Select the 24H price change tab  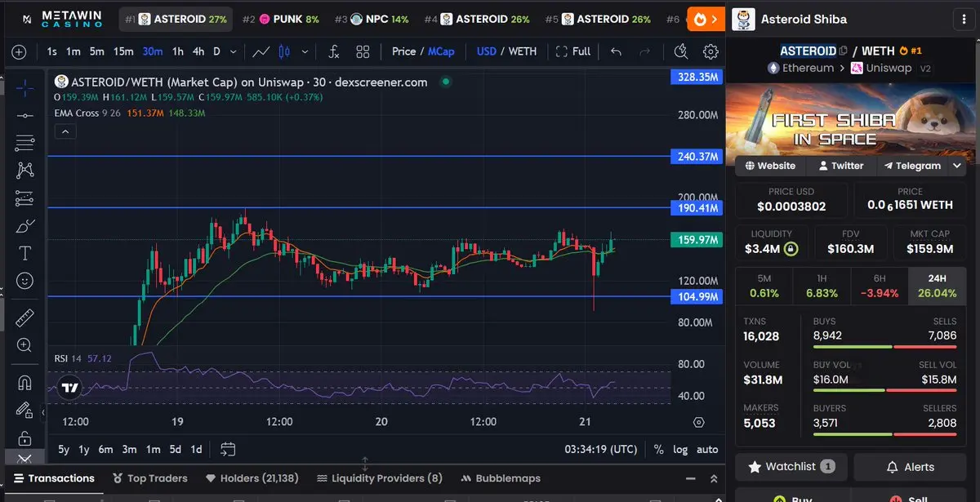pyautogui.click(x=938, y=286)
